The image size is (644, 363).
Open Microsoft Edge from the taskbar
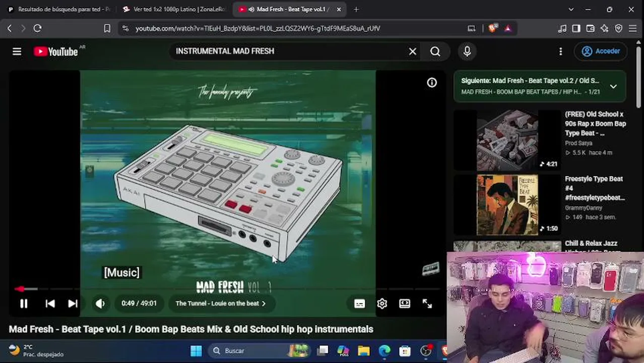pos(384,350)
